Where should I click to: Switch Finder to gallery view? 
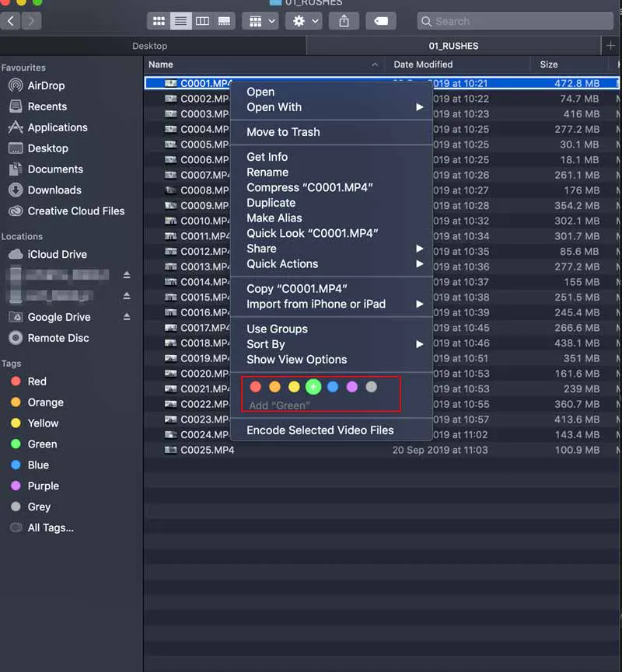[x=224, y=21]
